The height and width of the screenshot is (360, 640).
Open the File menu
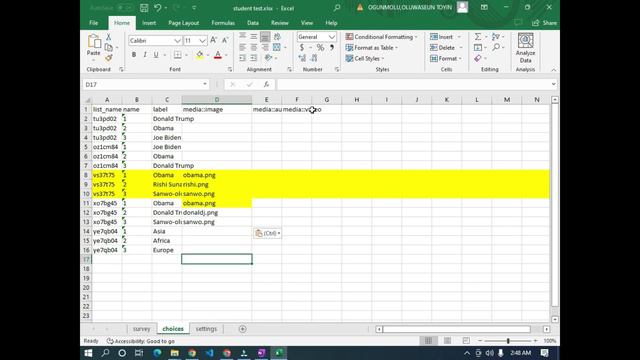[x=94, y=23]
